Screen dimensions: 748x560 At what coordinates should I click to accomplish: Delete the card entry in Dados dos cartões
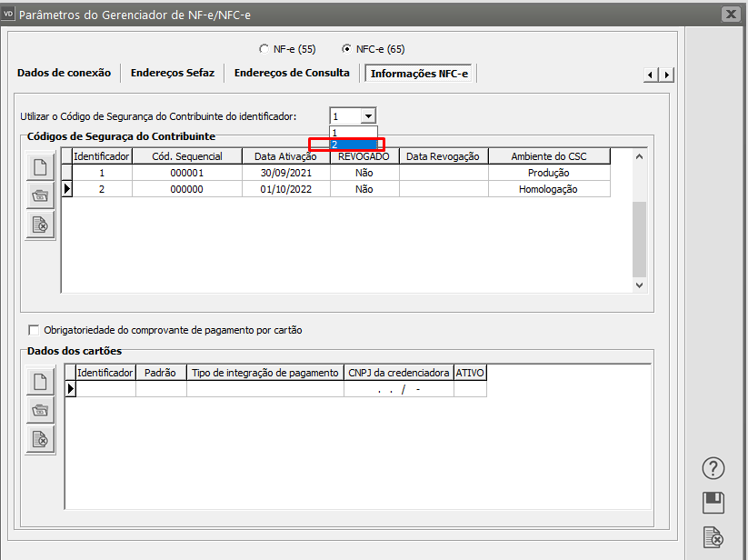point(40,439)
